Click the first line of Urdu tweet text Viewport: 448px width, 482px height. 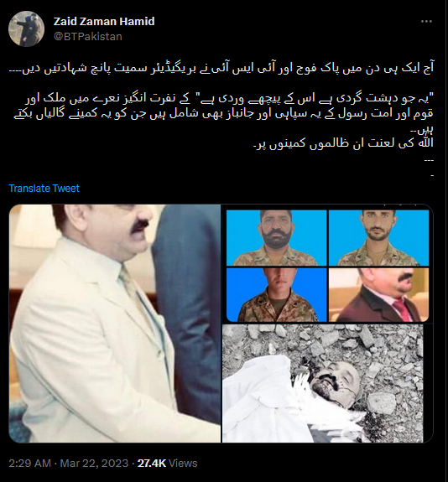click(x=221, y=68)
